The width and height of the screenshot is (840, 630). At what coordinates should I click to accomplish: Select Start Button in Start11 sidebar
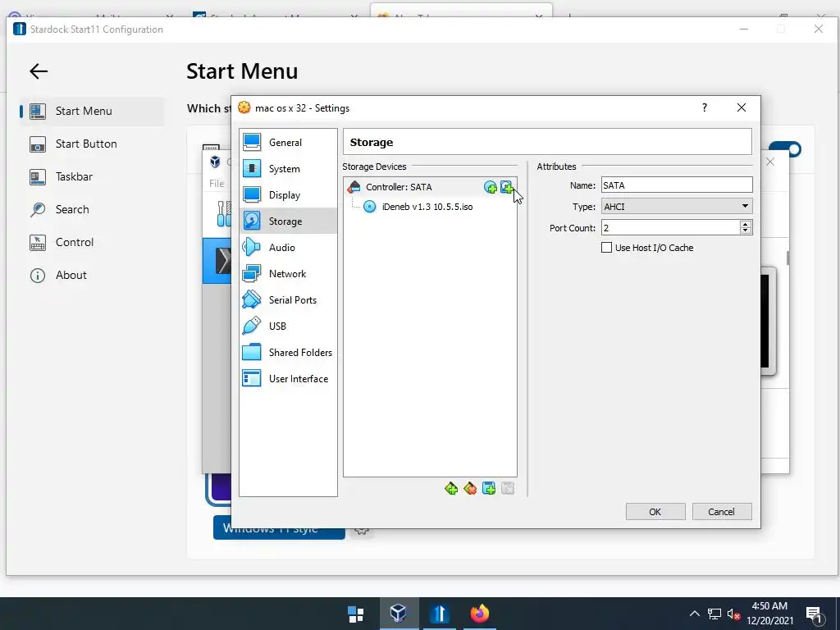point(92,144)
